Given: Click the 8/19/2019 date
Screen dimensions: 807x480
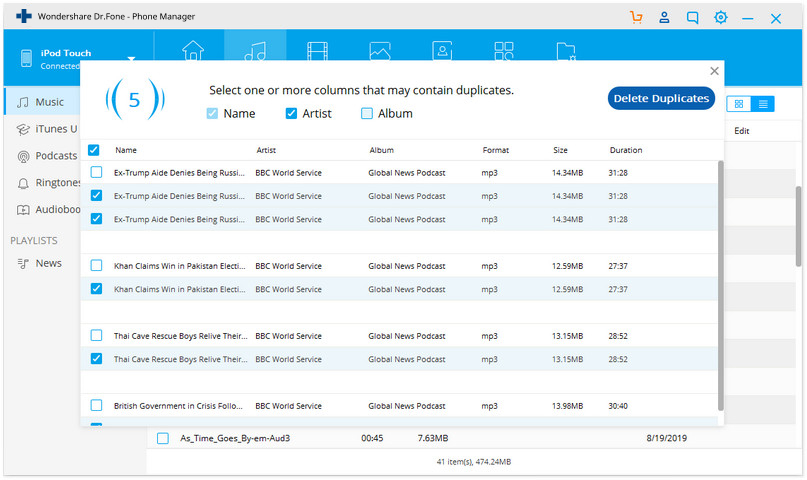Looking at the screenshot, I should tap(666, 438).
